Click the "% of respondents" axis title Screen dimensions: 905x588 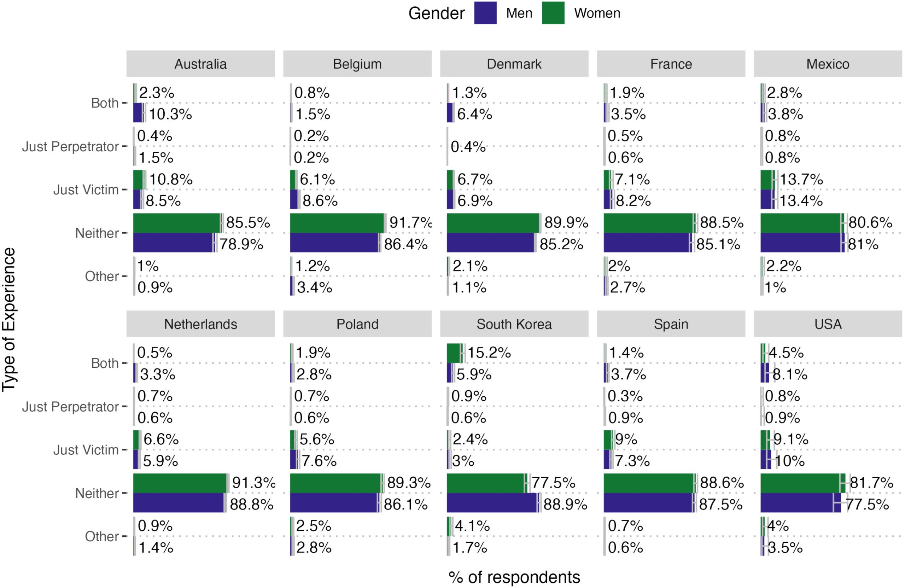(x=514, y=577)
